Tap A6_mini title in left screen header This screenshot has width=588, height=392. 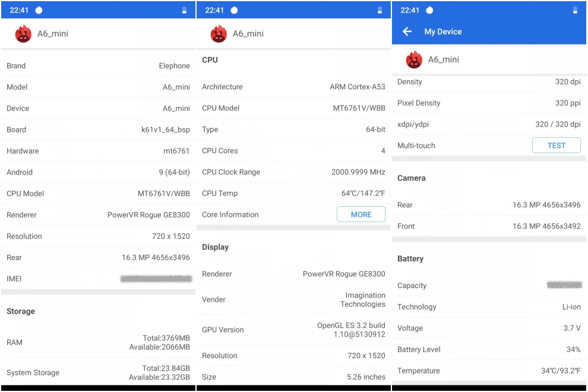52,34
